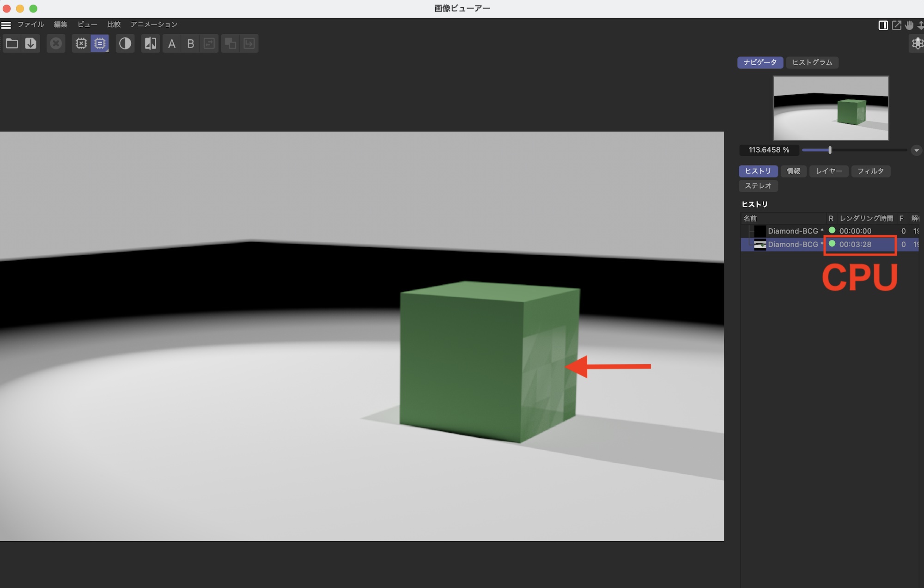924x588 pixels.
Task: Click the open folder icon
Action: coord(12,43)
